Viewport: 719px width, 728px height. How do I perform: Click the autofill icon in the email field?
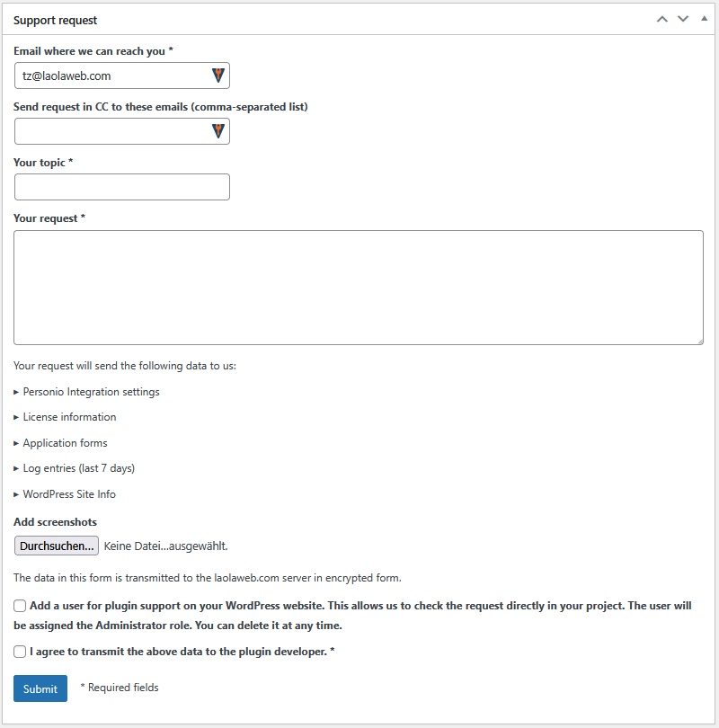pos(218,75)
